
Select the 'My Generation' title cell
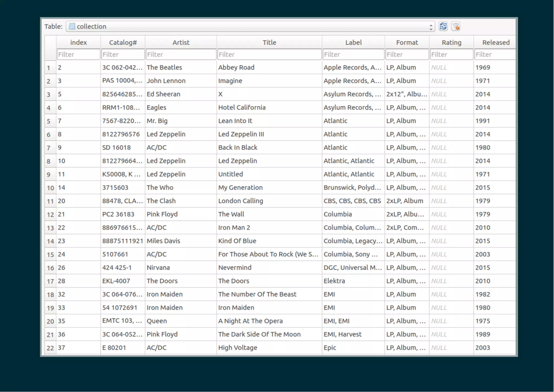coord(269,187)
